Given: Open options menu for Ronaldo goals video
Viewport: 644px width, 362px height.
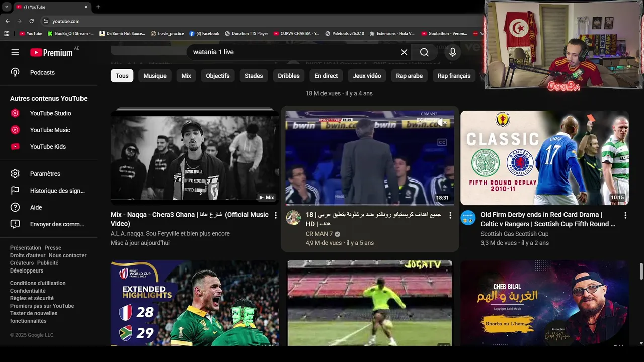Looking at the screenshot, I should click(450, 215).
